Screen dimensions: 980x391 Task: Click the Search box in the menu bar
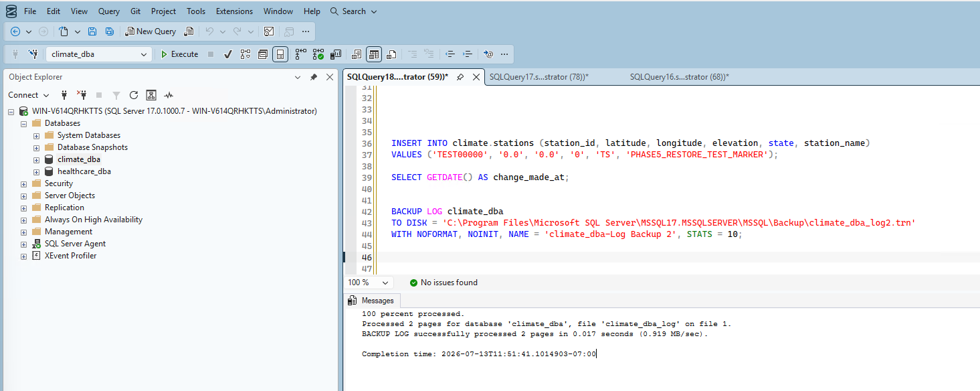pyautogui.click(x=354, y=11)
